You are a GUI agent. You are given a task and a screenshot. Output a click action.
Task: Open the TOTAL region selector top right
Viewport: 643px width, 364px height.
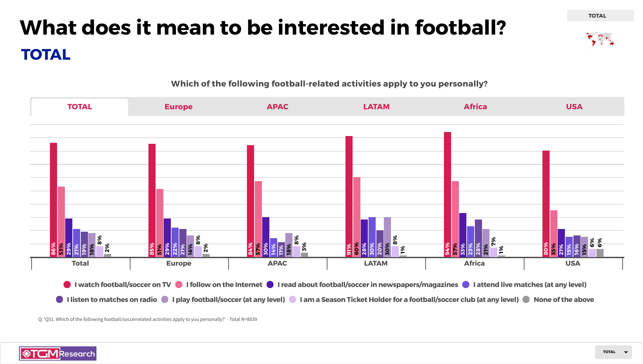[x=600, y=16]
